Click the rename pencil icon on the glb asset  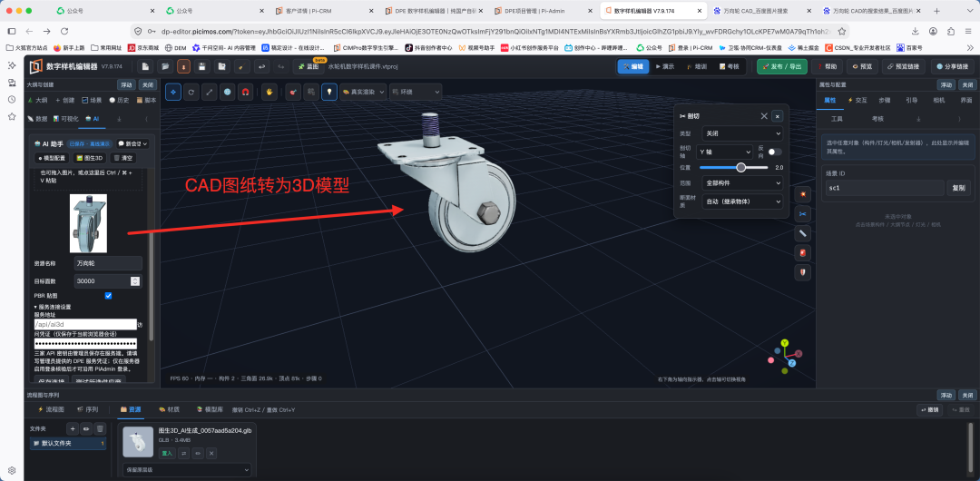click(x=198, y=453)
